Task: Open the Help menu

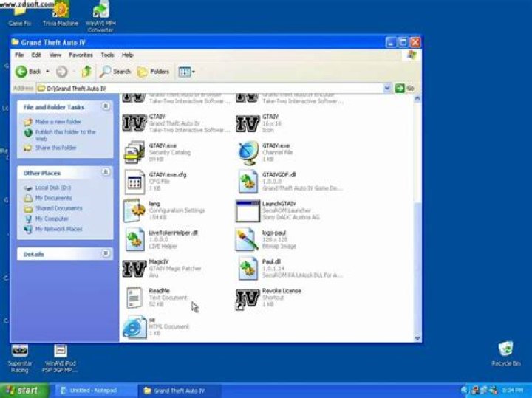Action: [x=128, y=55]
